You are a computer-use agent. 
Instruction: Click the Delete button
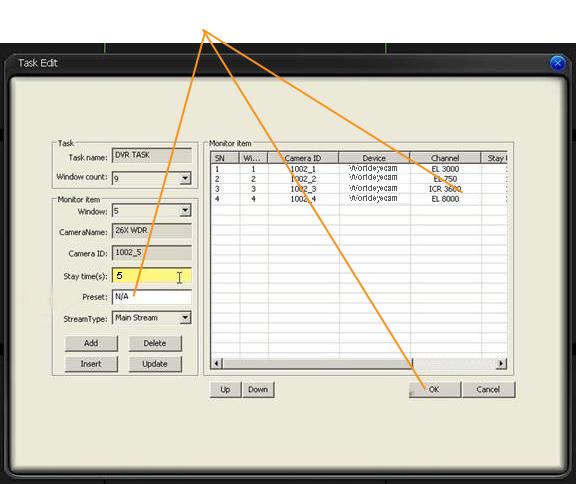coord(155,343)
